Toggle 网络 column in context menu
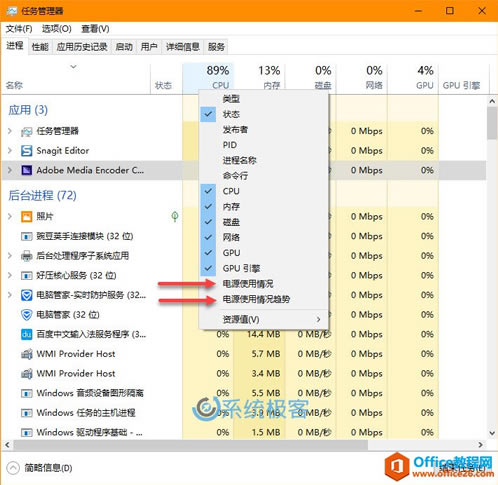 263,237
